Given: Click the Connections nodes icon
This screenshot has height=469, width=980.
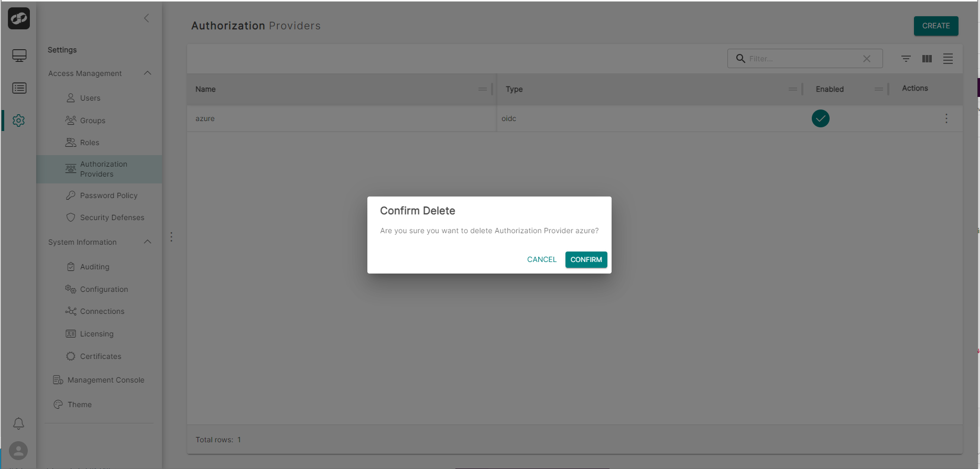Looking at the screenshot, I should point(71,311).
